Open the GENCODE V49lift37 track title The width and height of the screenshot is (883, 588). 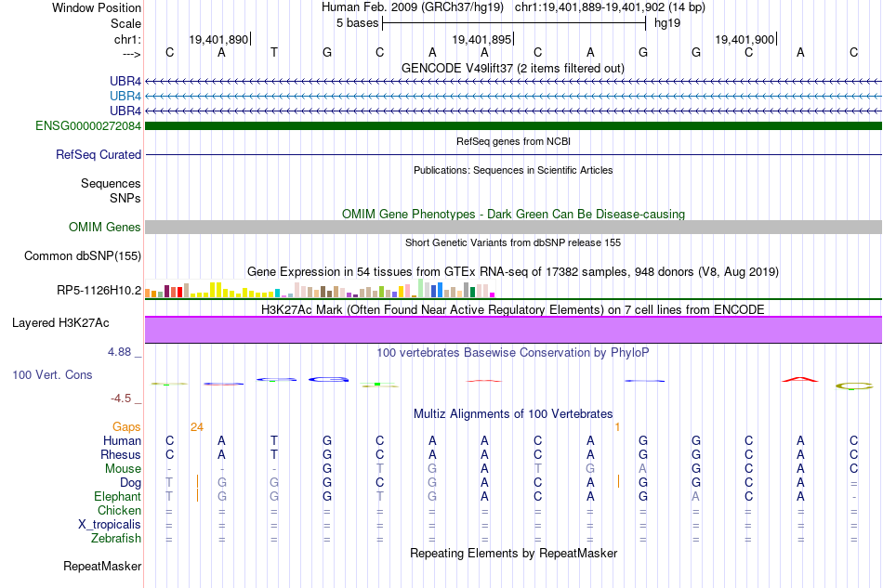[513, 68]
